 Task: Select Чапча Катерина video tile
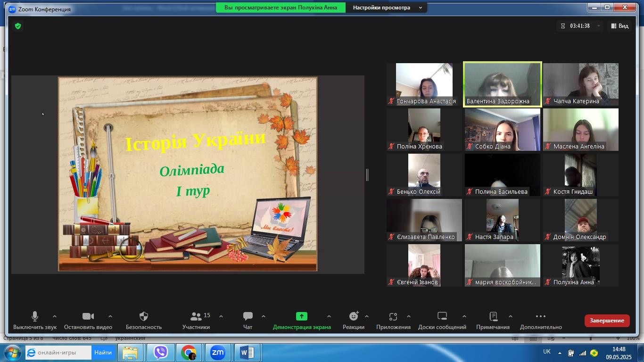[x=581, y=84]
